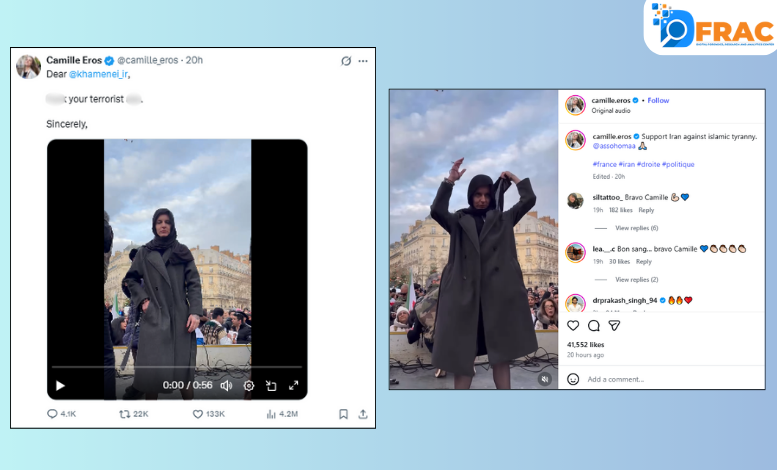The image size is (777, 470).
Task: Click Follow next to camille.eros
Action: point(658,100)
